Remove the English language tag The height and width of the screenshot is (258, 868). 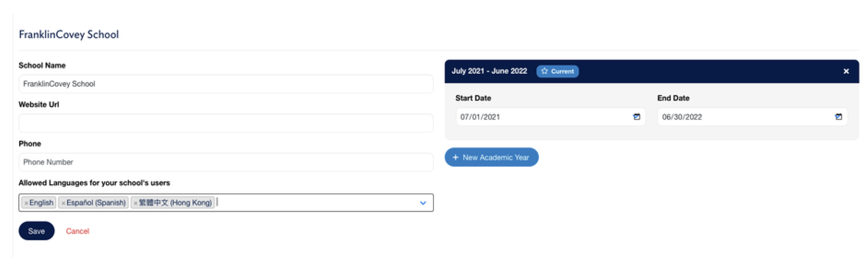click(26, 203)
